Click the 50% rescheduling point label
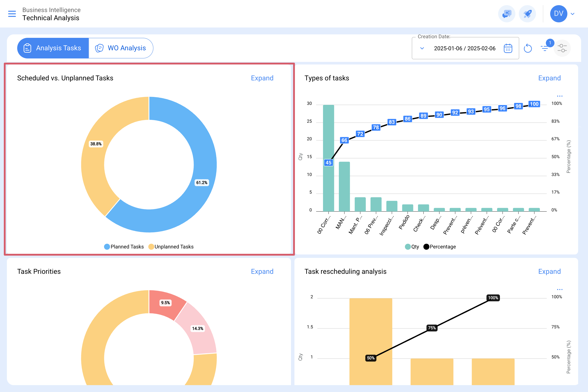This screenshot has height=392, width=588. [371, 358]
